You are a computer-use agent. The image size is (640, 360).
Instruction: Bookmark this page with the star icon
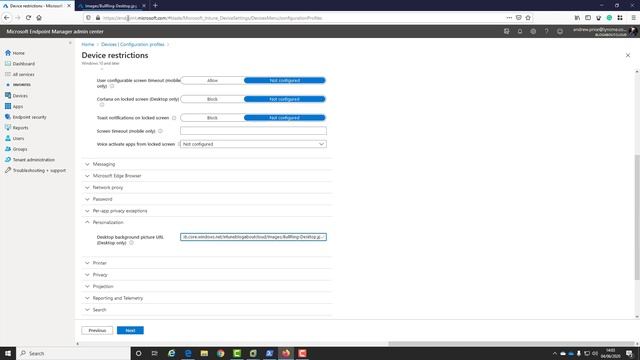[x=528, y=18]
